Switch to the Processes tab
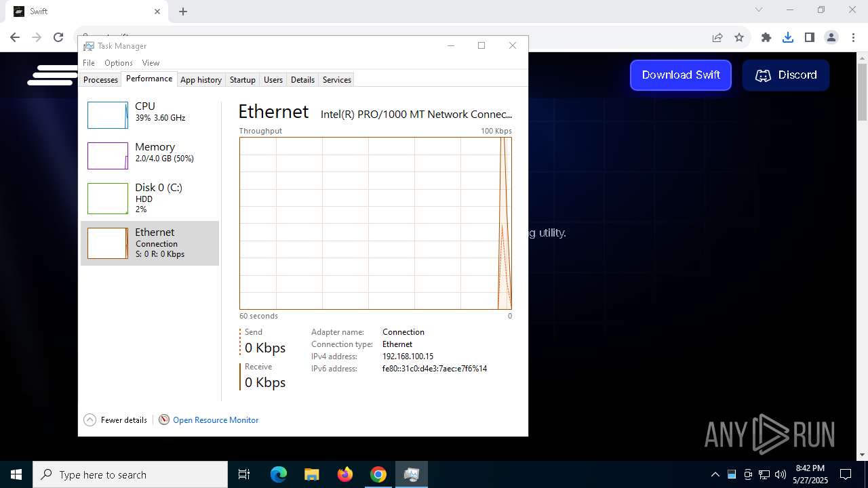Screen dimensions: 868x488 (101, 80)
